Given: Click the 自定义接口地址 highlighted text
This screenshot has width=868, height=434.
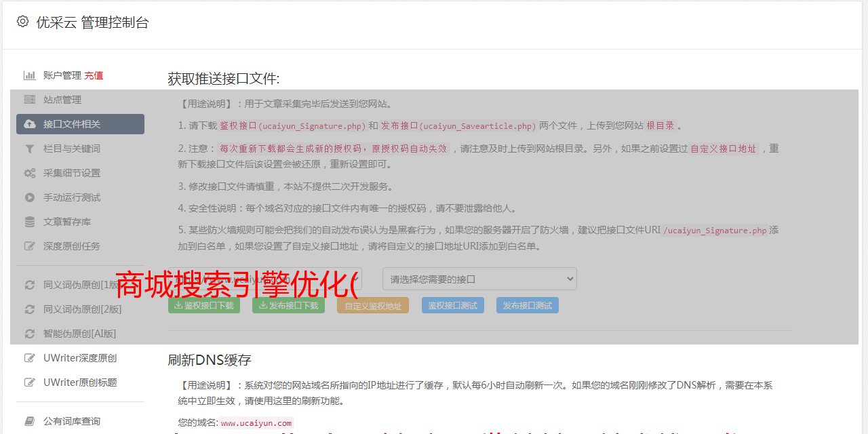Looking at the screenshot, I should click(723, 149).
